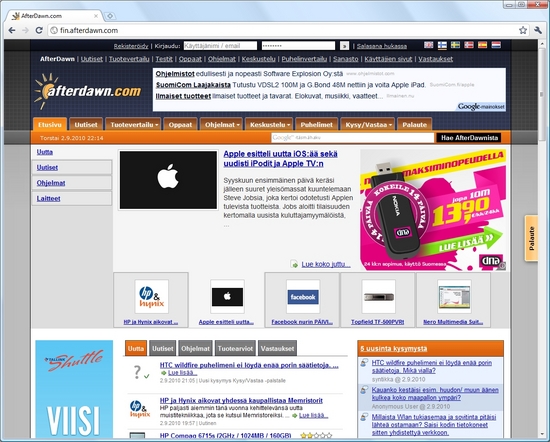Screen dimensions: 550x442
Task: Select the Swedish flag icon
Action: coord(455,45)
